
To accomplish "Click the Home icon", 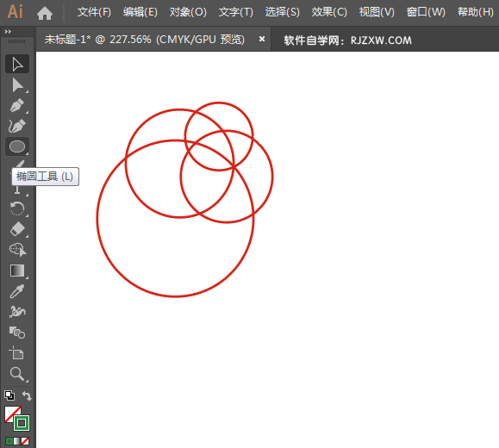I will point(45,14).
